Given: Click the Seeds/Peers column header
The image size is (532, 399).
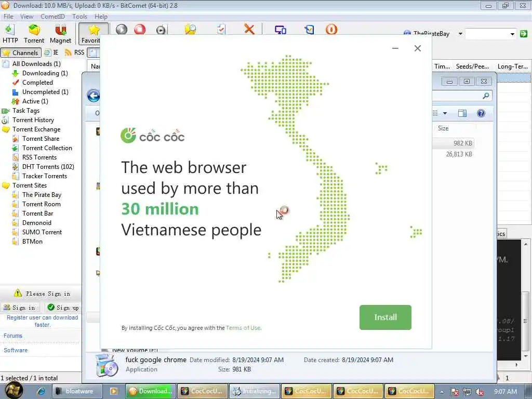Looking at the screenshot, I should pos(472,66).
